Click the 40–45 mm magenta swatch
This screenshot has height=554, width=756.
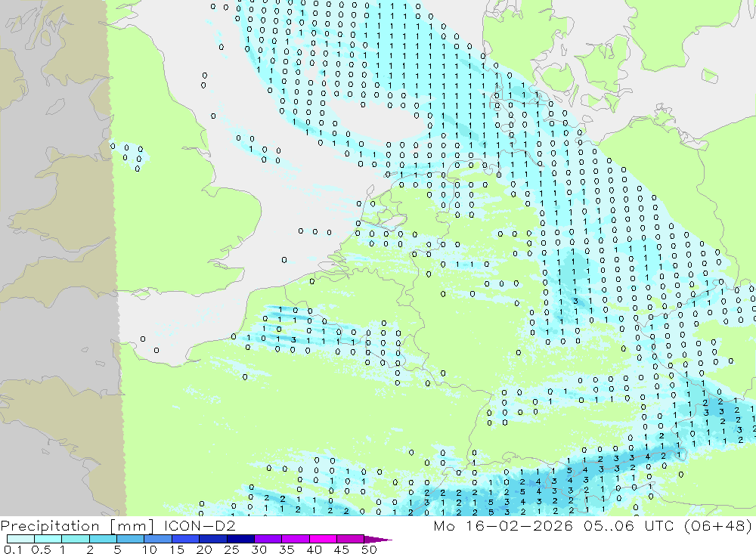click(323, 539)
